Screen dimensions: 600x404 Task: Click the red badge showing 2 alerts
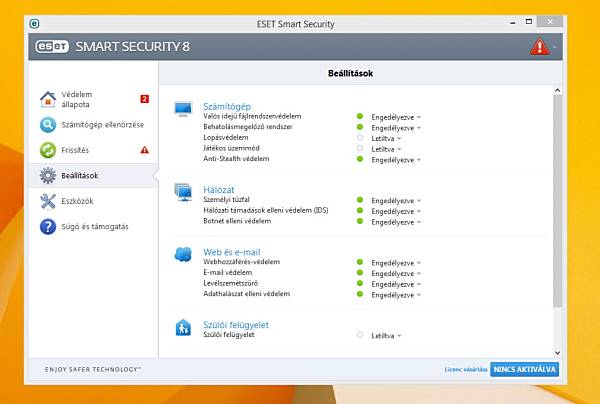point(144,99)
